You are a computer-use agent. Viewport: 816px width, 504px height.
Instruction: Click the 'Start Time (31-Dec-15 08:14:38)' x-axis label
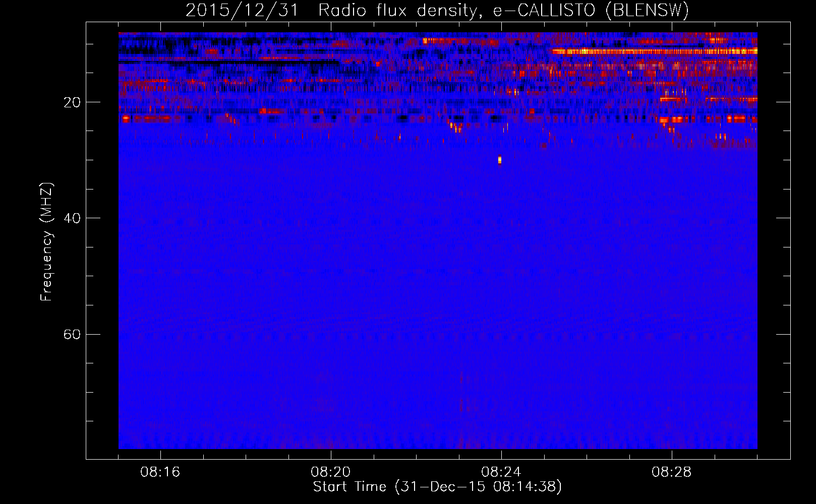tap(437, 487)
